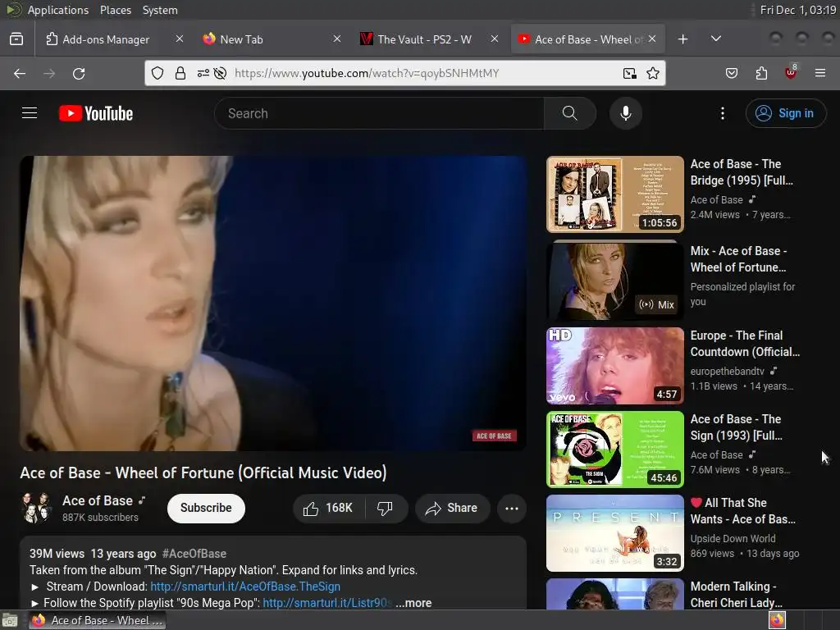Show desktop icon in bottom panel
This screenshot has height=630, width=840.
(x=10, y=620)
